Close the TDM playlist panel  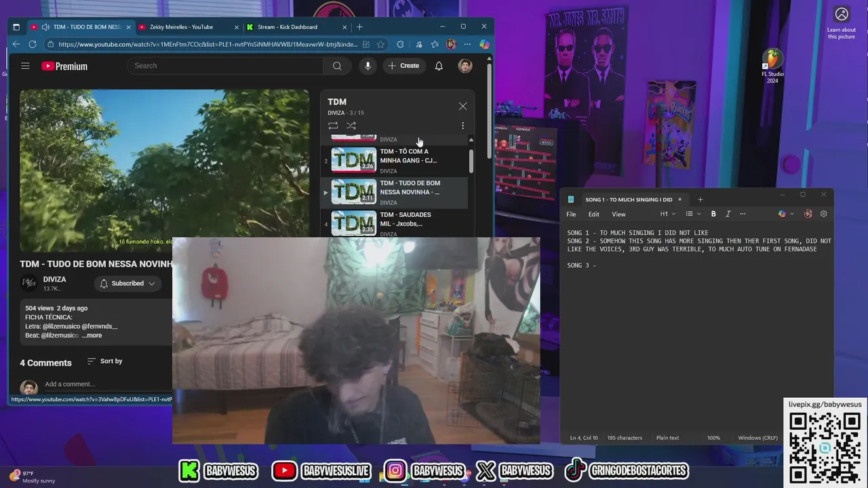click(462, 106)
